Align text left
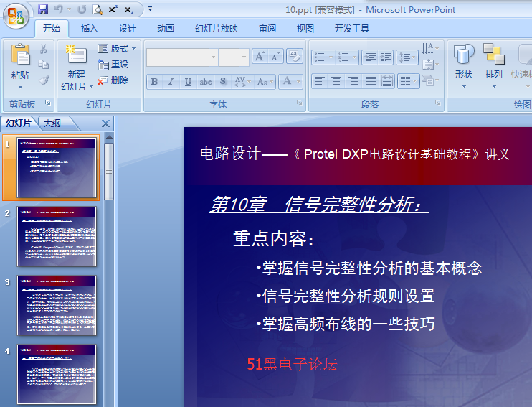This screenshot has height=407, width=532. (x=320, y=81)
